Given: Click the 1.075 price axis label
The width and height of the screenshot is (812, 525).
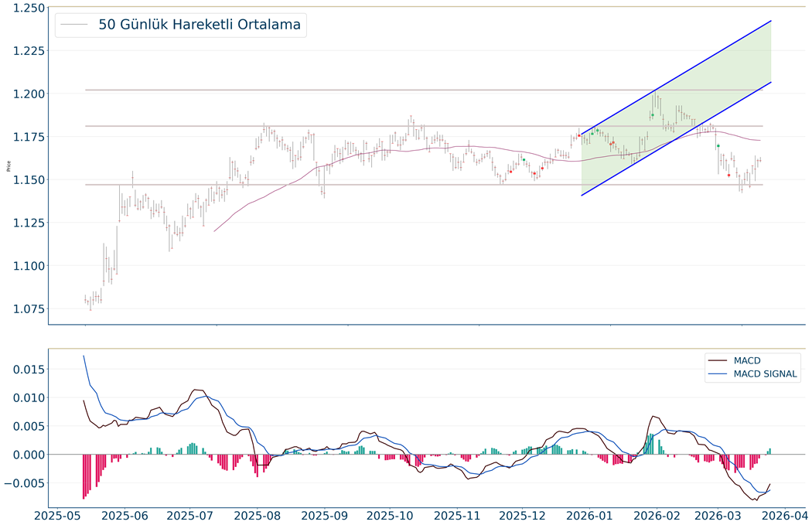Looking at the screenshot, I should 23,309.
